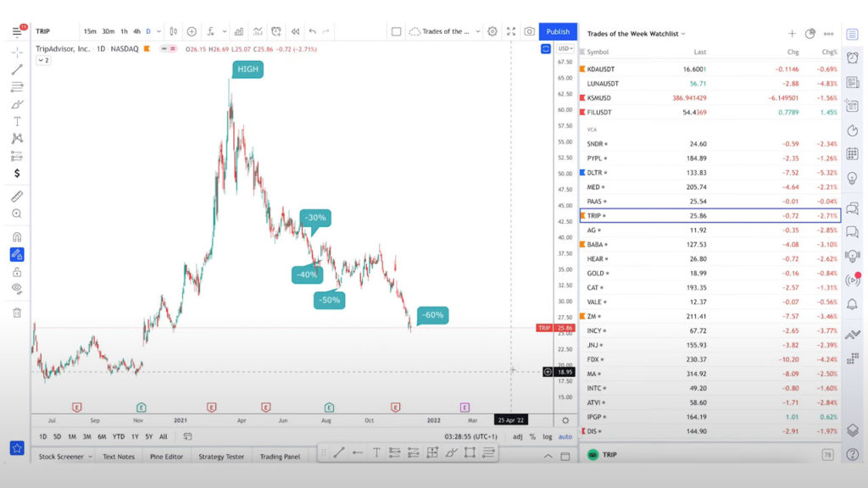The image size is (868, 488).
Task: Open the Trades of the Week Watchlist dropdown
Action: tap(636, 34)
